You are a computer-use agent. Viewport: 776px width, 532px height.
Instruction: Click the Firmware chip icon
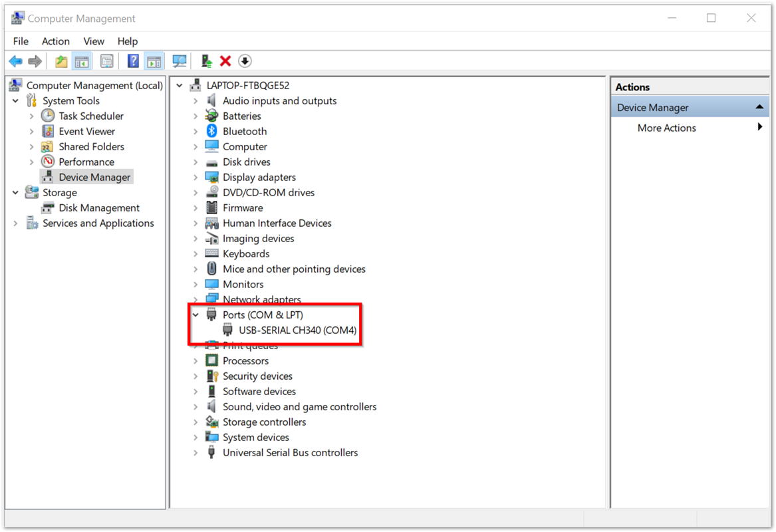point(212,208)
